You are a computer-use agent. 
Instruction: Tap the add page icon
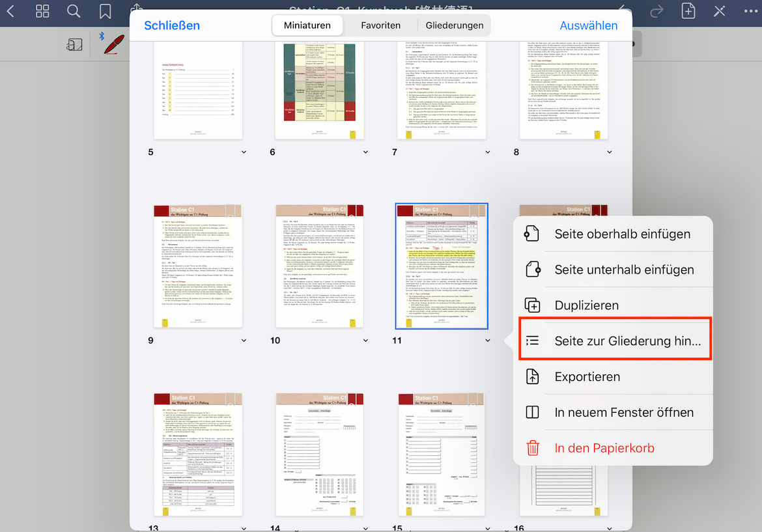click(688, 11)
